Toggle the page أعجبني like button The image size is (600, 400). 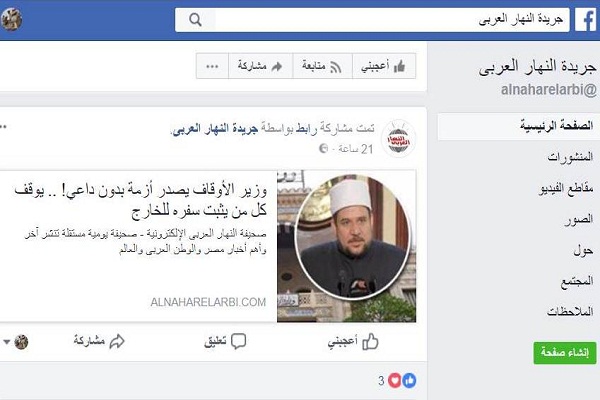[384, 66]
